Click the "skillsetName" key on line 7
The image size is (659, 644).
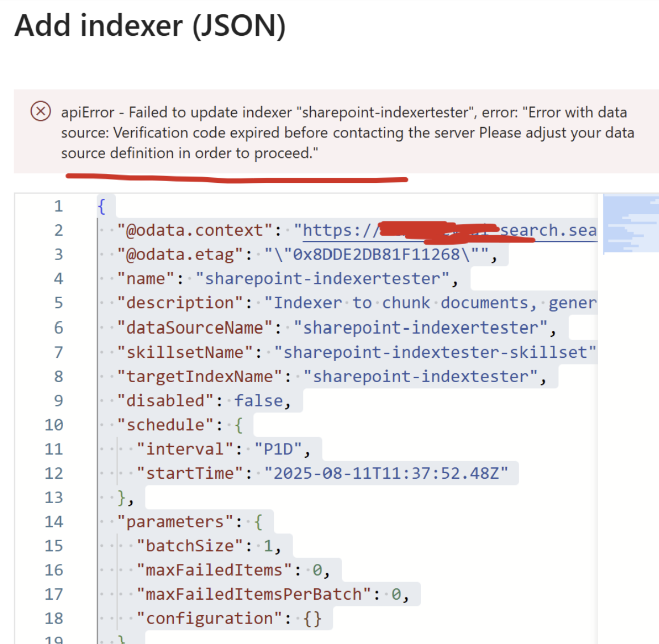point(185,352)
